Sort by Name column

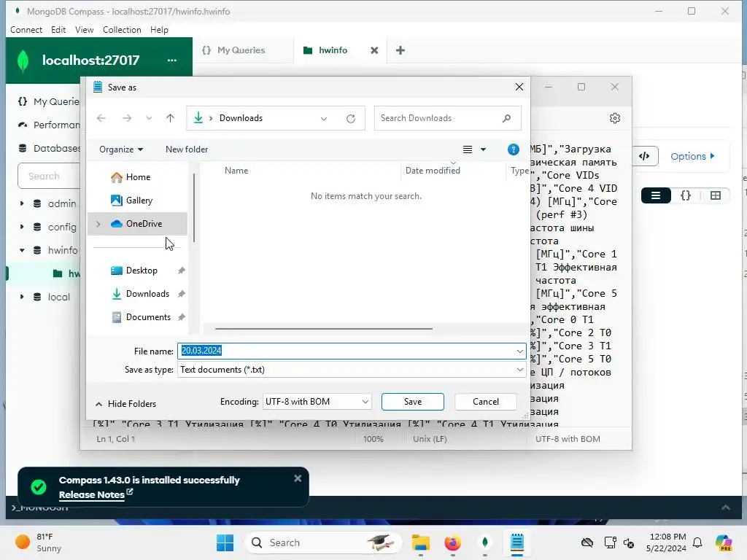click(x=236, y=171)
